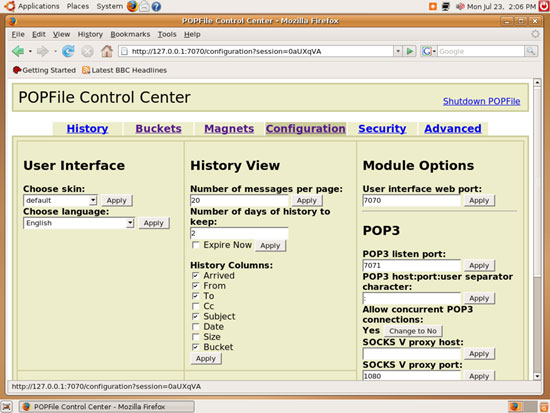Image resolution: width=550 pixels, height=413 pixels.
Task: Click the green Go arrow beside URL
Action: click(409, 51)
